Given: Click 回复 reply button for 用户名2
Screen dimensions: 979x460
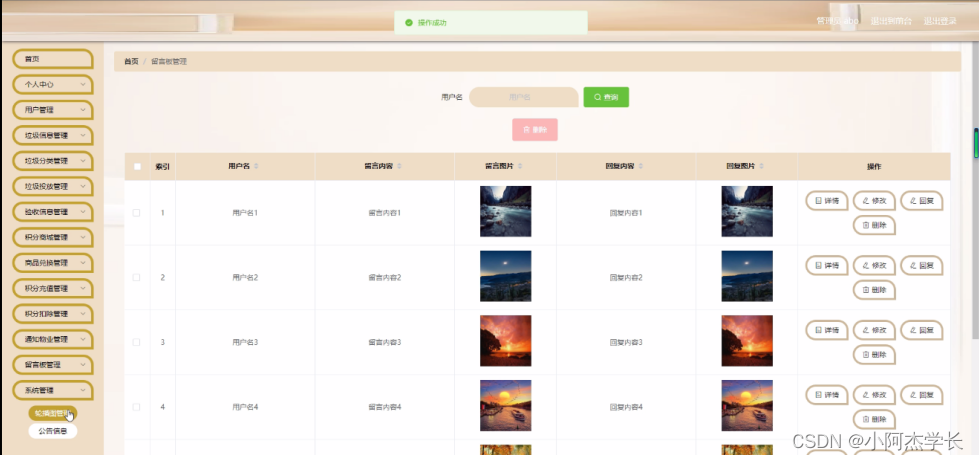Looking at the screenshot, I should (x=922, y=265).
